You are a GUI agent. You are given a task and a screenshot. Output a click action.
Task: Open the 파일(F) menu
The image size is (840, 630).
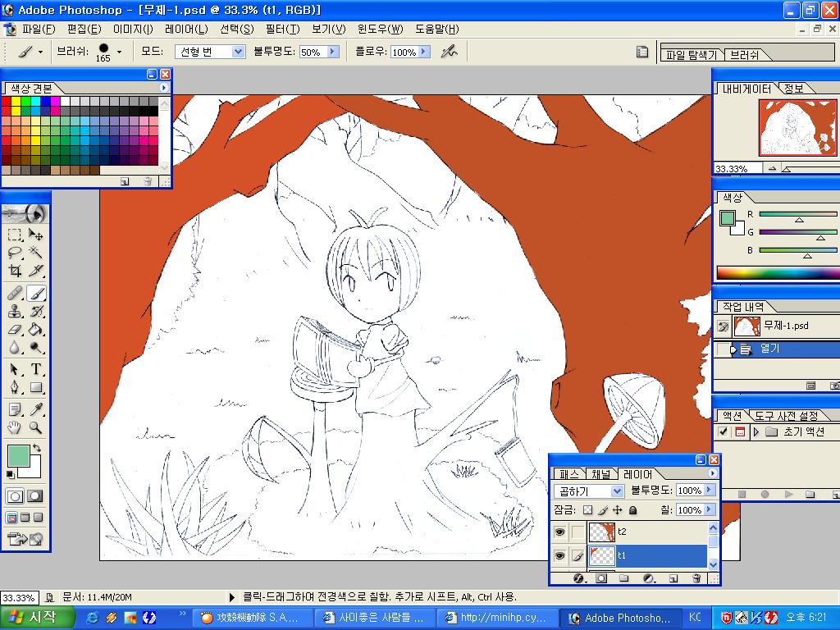[39, 29]
